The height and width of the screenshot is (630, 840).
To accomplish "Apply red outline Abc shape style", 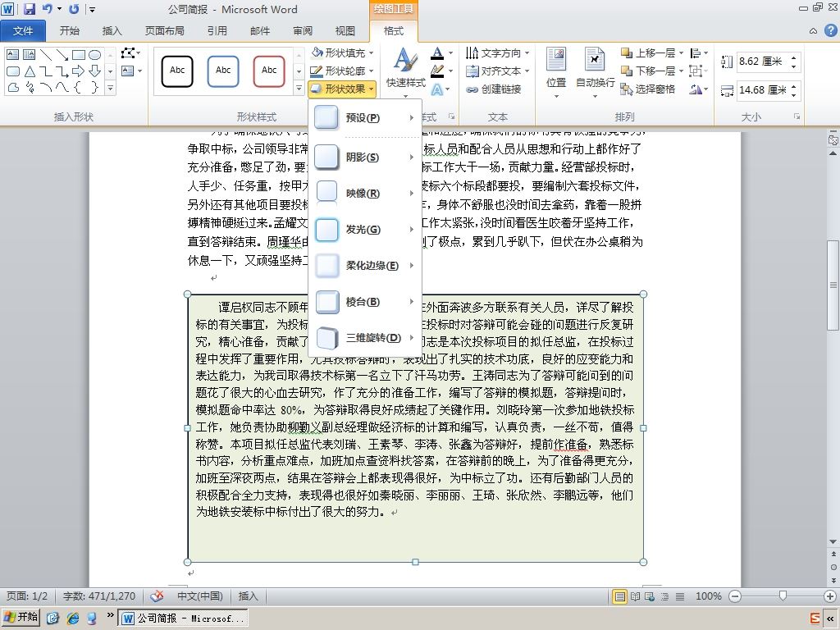I will [x=269, y=71].
